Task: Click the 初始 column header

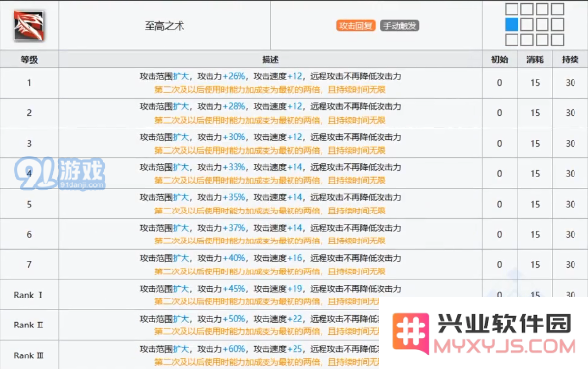Action: 499,59
